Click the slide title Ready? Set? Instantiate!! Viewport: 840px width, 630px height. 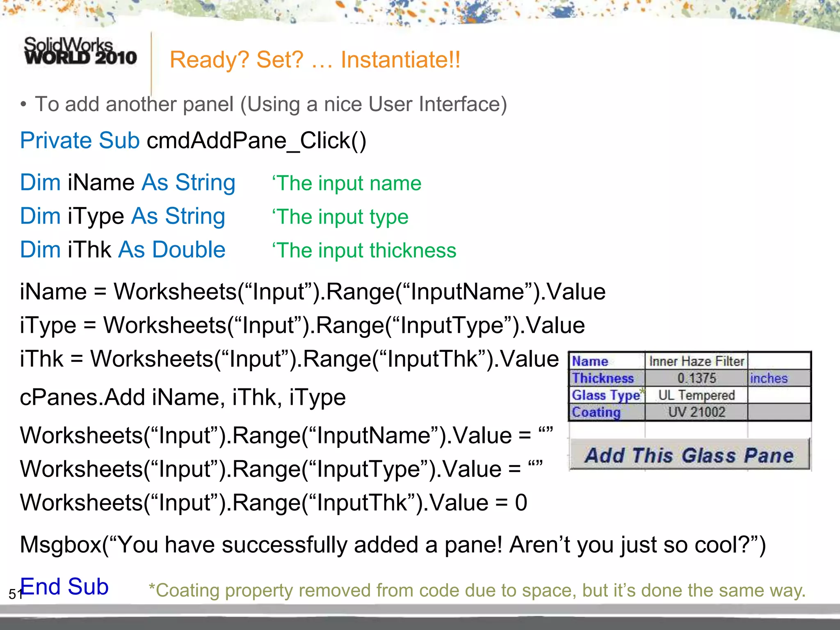pos(315,60)
